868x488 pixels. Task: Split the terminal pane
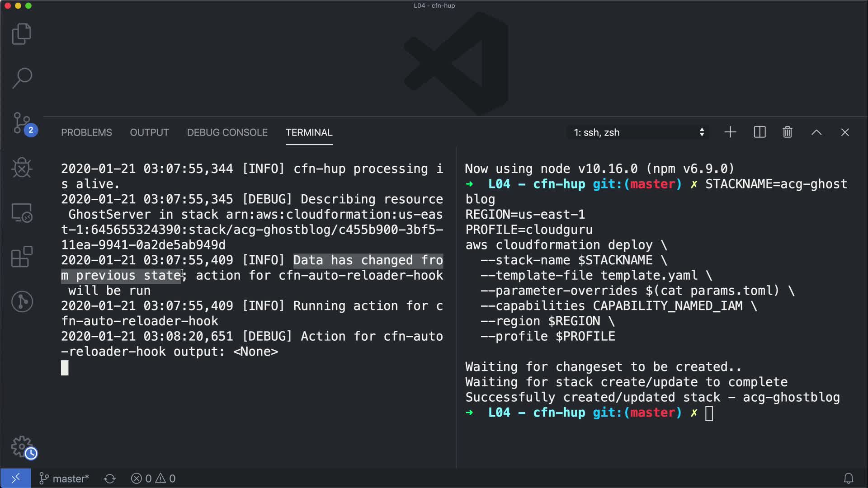[759, 132]
